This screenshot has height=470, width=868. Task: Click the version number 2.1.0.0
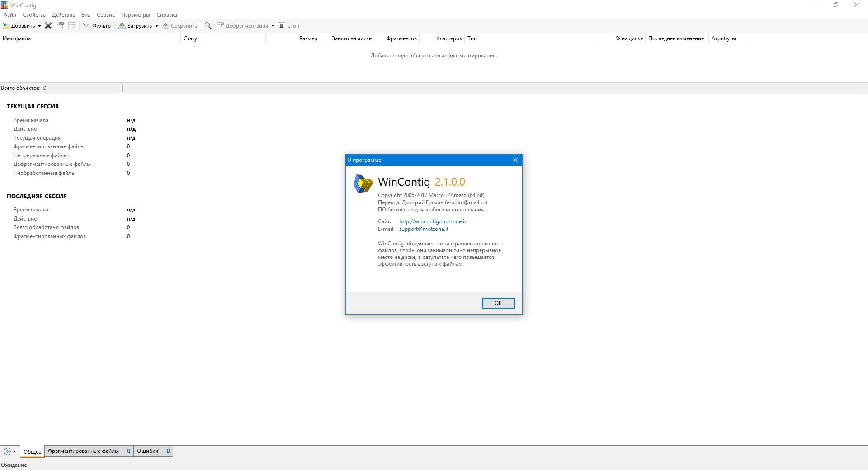coord(450,182)
